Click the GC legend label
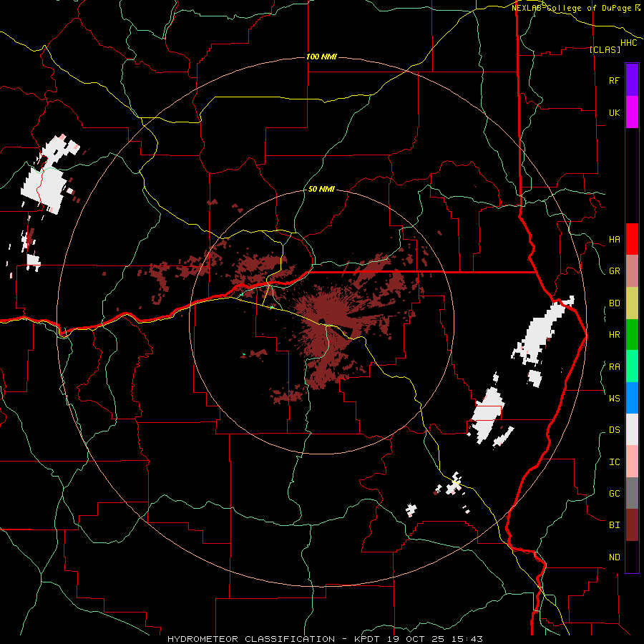The image size is (644, 644). (614, 494)
